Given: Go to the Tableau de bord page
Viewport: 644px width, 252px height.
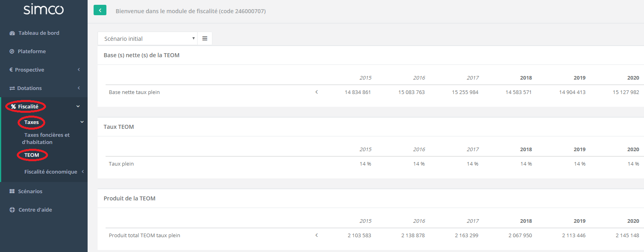Looking at the screenshot, I should pyautogui.click(x=39, y=33).
